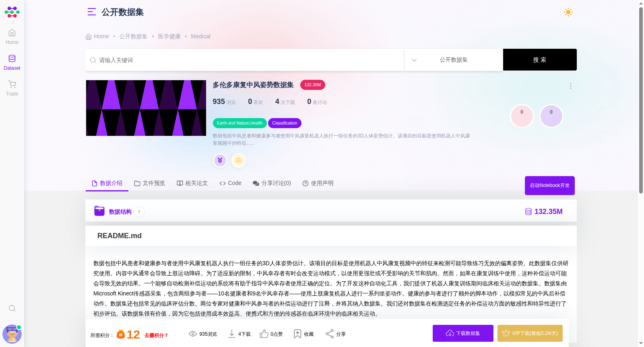Click the red 132.35M size badge
The width and height of the screenshot is (644, 347).
[x=313, y=85]
